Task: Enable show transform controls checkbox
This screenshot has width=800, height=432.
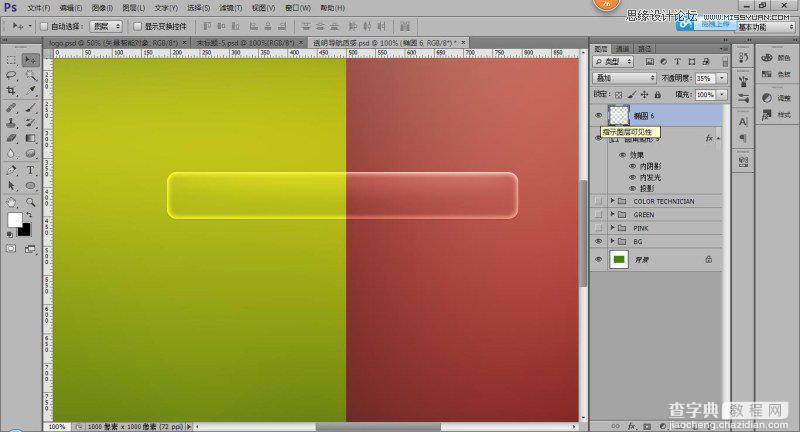Action: pos(137,26)
